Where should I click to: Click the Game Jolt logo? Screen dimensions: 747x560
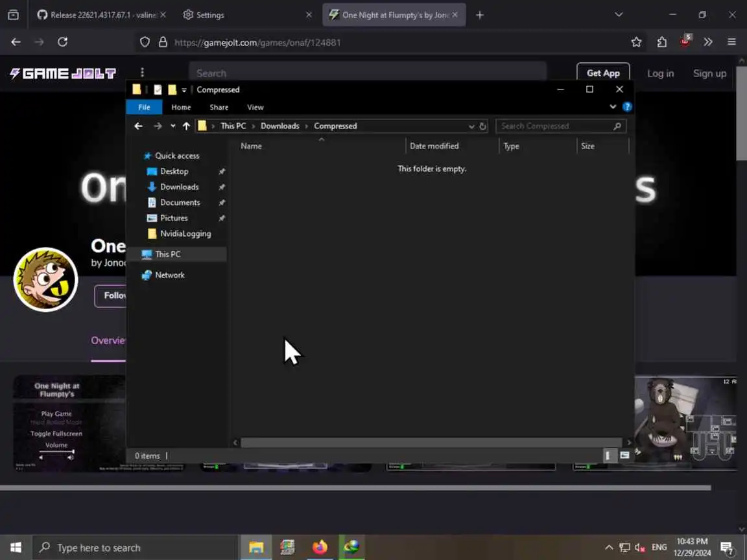click(x=63, y=73)
